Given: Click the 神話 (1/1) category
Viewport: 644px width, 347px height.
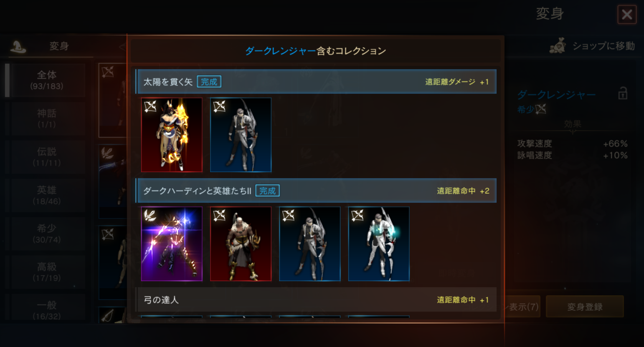Looking at the screenshot, I should [x=47, y=118].
